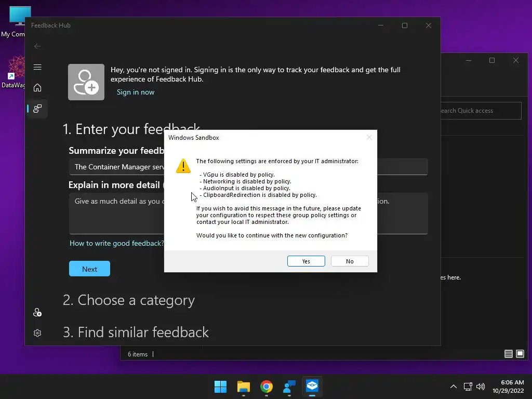Open the Feedback Hub hamburger menu
This screenshot has width=532, height=399.
[x=37, y=67]
